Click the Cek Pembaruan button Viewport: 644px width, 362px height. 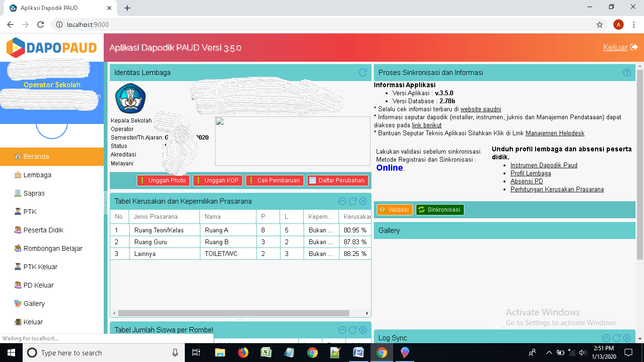[x=274, y=181]
